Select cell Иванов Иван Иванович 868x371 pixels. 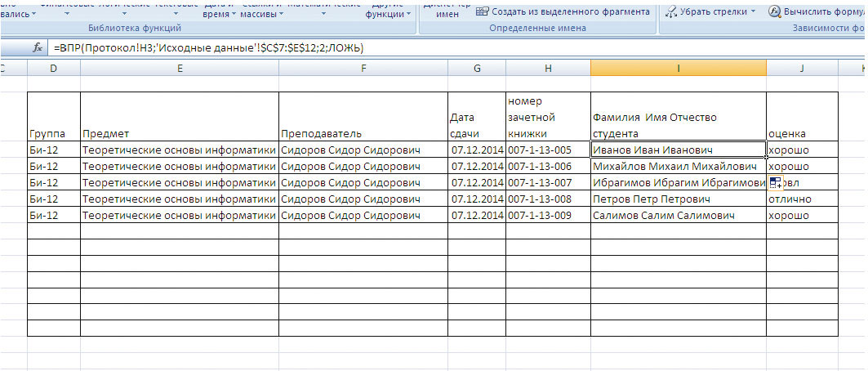coord(679,150)
